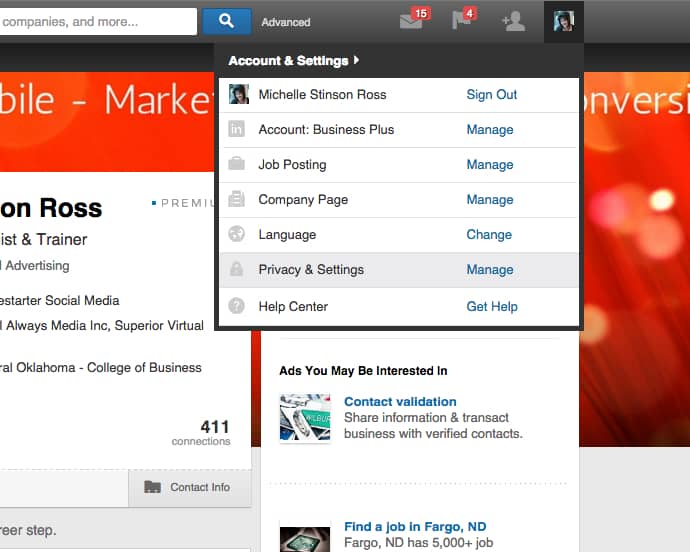Open the messages envelope icon
The width and height of the screenshot is (690, 552).
(x=411, y=21)
